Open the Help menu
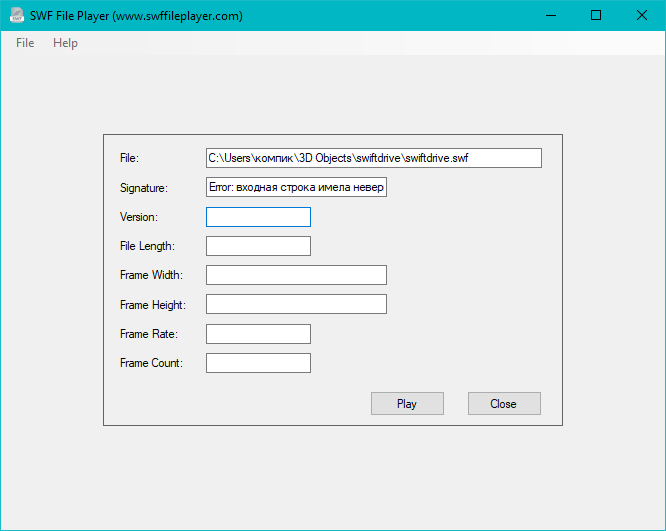This screenshot has width=666, height=531. point(65,43)
